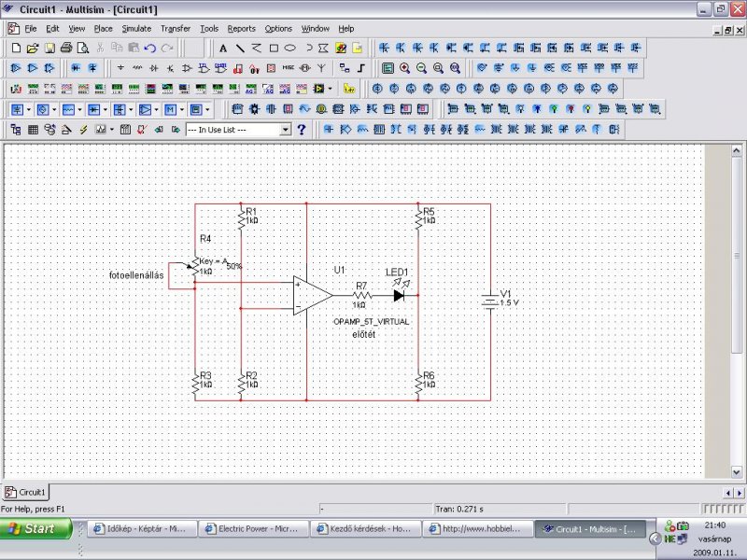Image resolution: width=747 pixels, height=560 pixels.
Task: Open the In Use List dropdown
Action: pyautogui.click(x=285, y=130)
